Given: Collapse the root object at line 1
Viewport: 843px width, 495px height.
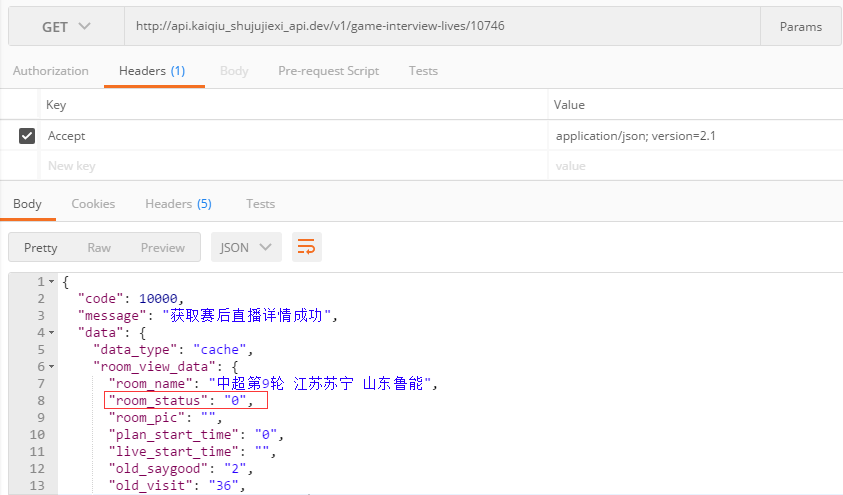Looking at the screenshot, I should 52,282.
